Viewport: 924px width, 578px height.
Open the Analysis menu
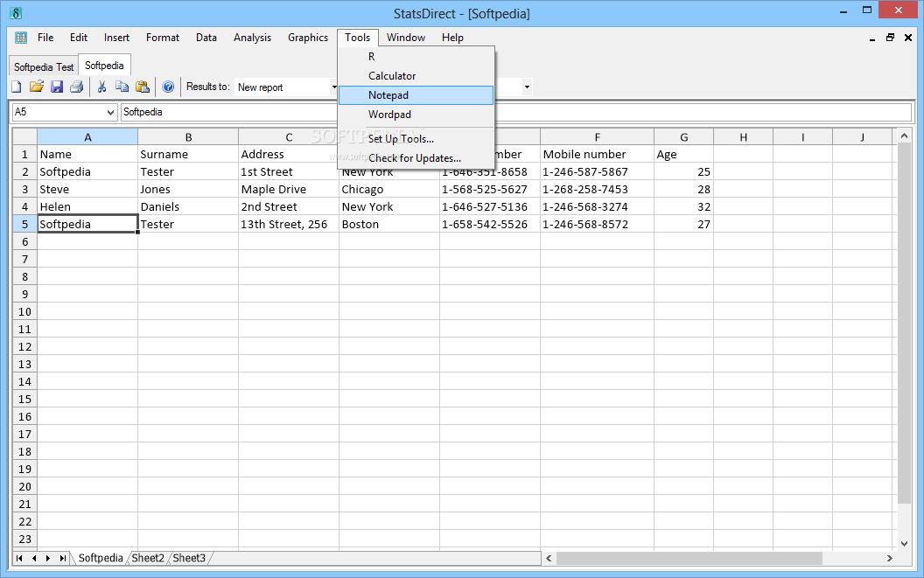(x=252, y=38)
